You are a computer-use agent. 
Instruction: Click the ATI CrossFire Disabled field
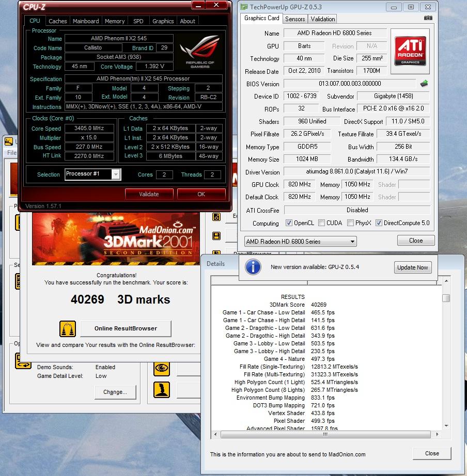coord(357,210)
